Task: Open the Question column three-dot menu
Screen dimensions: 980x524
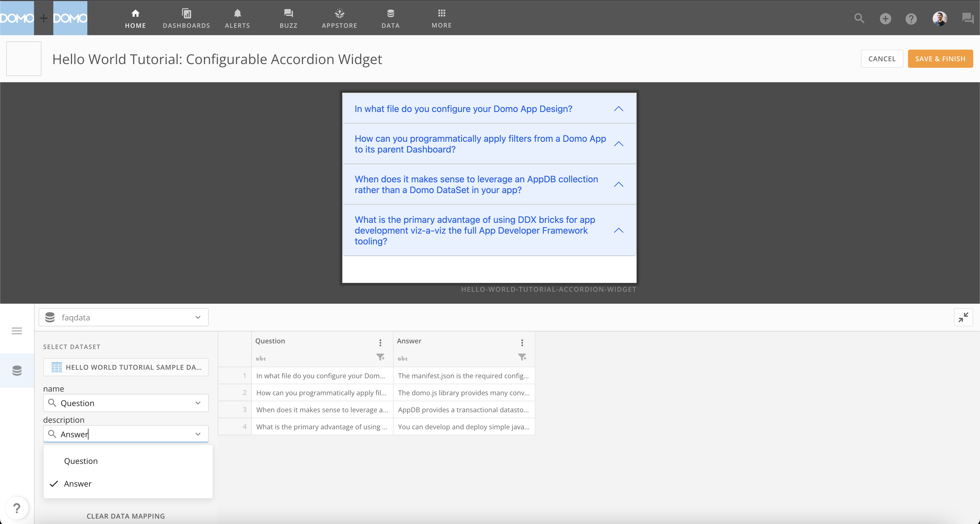Action: point(380,343)
